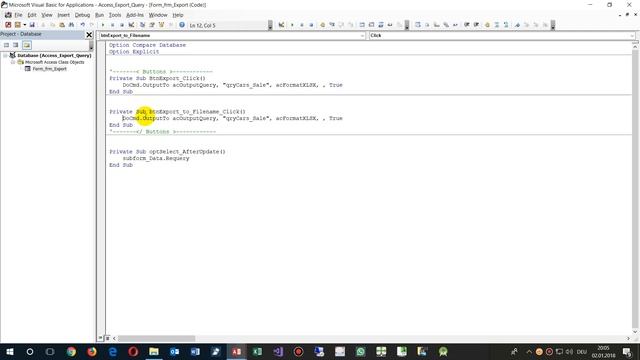Open the Tools menu
The image size is (640, 360).
(x=115, y=15)
